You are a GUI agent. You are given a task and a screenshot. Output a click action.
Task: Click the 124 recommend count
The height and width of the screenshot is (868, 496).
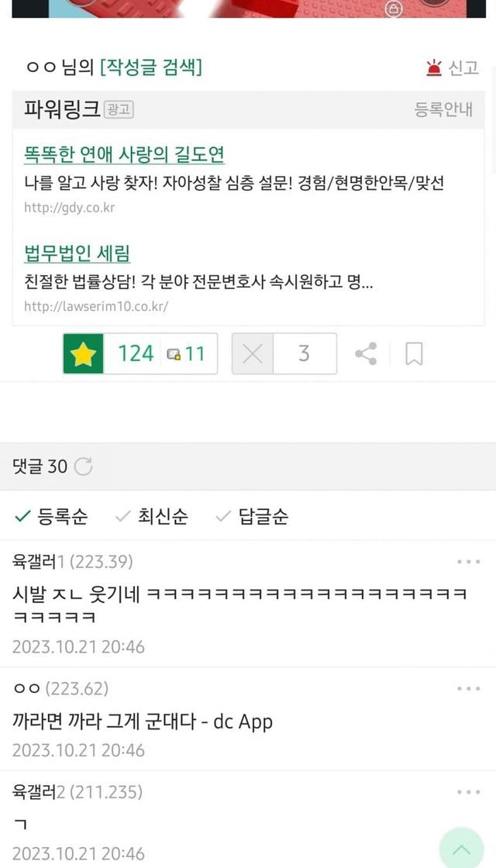[136, 353]
